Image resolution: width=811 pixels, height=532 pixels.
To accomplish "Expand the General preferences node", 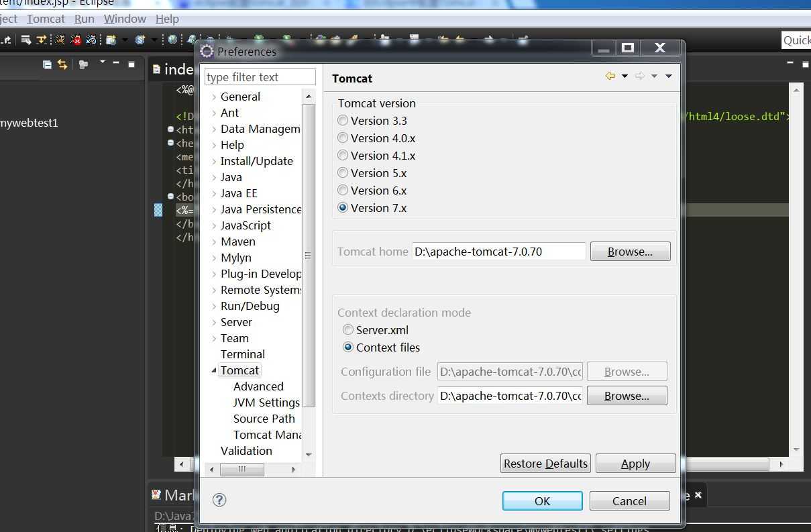I will (214, 97).
